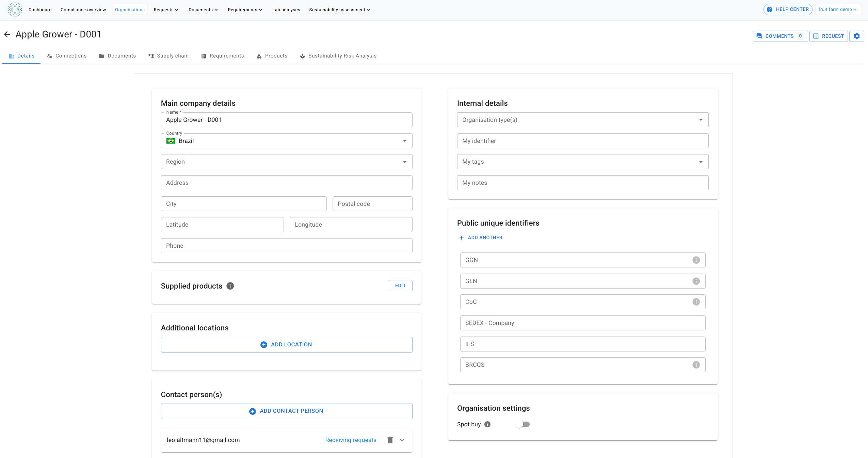Viewport: 868px width, 458px height.
Task: Open the My tags dropdown
Action: coord(583,162)
